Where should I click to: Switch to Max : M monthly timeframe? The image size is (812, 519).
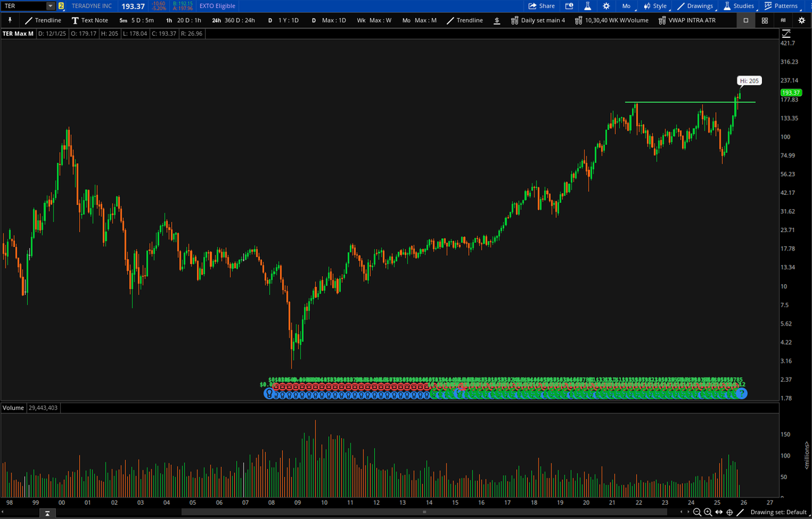click(420, 20)
